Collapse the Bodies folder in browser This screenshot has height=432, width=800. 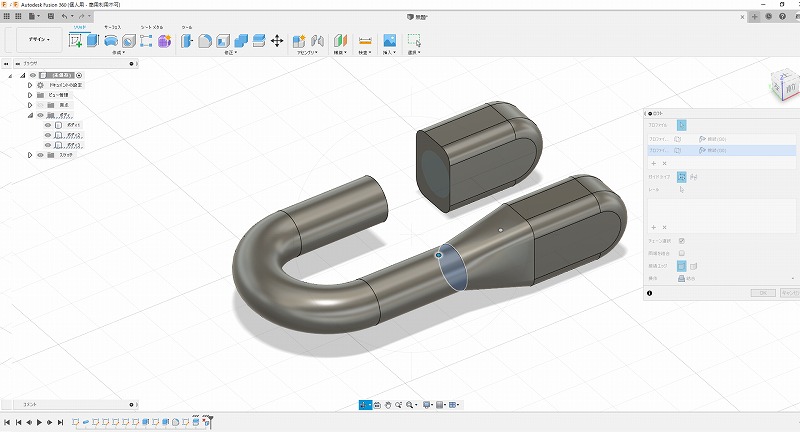pos(30,115)
